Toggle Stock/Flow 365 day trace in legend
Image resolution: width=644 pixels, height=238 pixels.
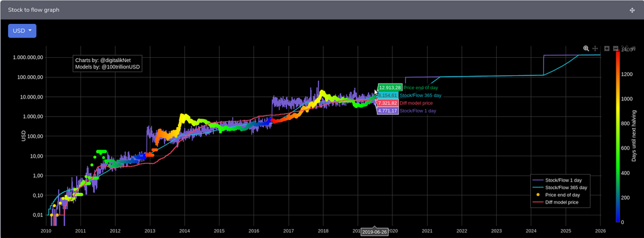point(560,188)
